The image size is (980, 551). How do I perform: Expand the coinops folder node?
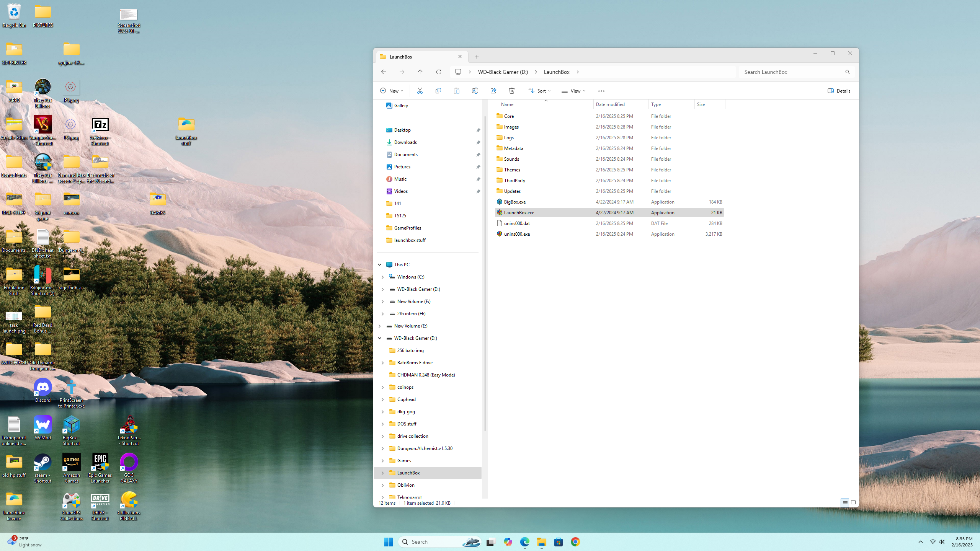pos(382,387)
